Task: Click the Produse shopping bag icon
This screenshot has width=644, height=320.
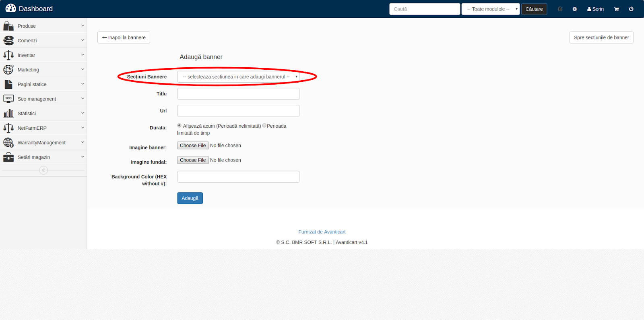Action: tap(8, 26)
